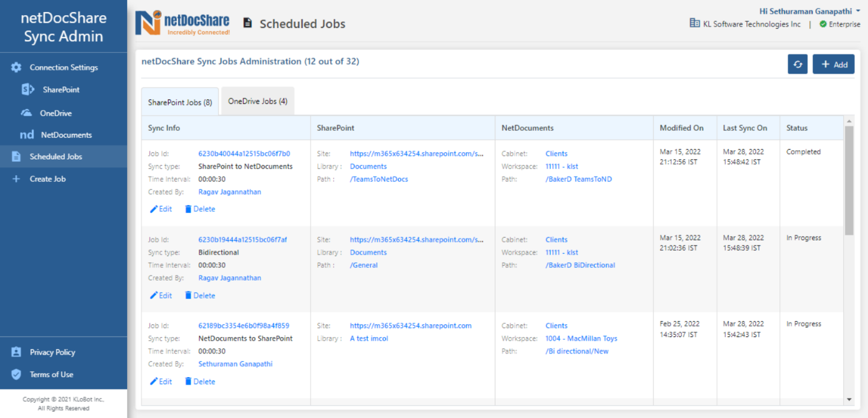Click the KL Software Technologies Inc label
Viewport: 868px width, 418px height.
coord(752,24)
